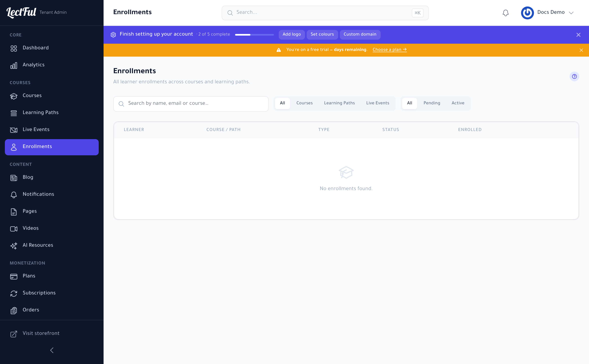Click the Blog newspaper icon

click(14, 178)
